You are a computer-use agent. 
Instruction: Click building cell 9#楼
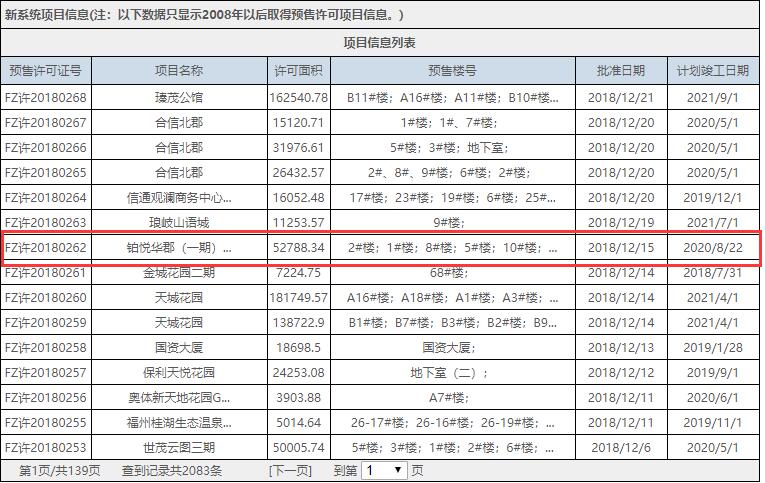[x=449, y=222]
